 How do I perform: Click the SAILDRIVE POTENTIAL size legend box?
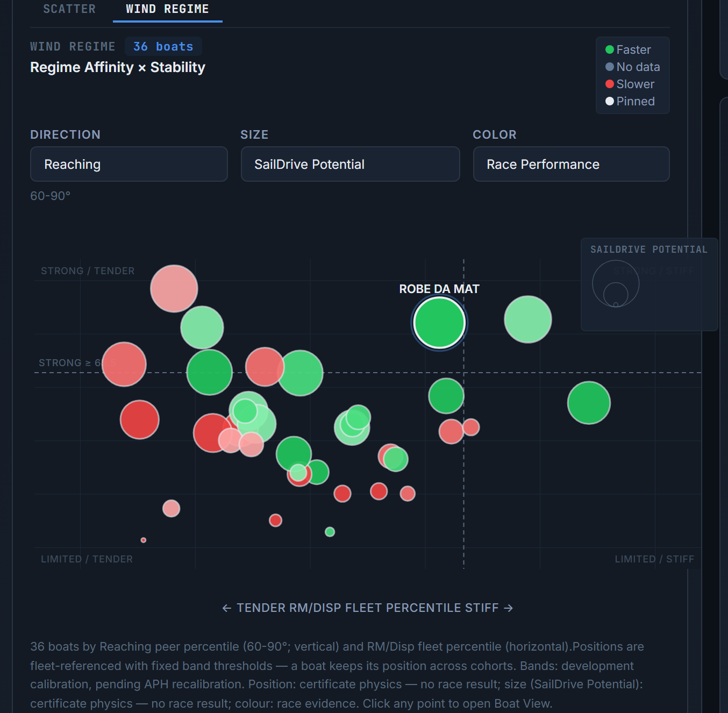tap(650, 284)
